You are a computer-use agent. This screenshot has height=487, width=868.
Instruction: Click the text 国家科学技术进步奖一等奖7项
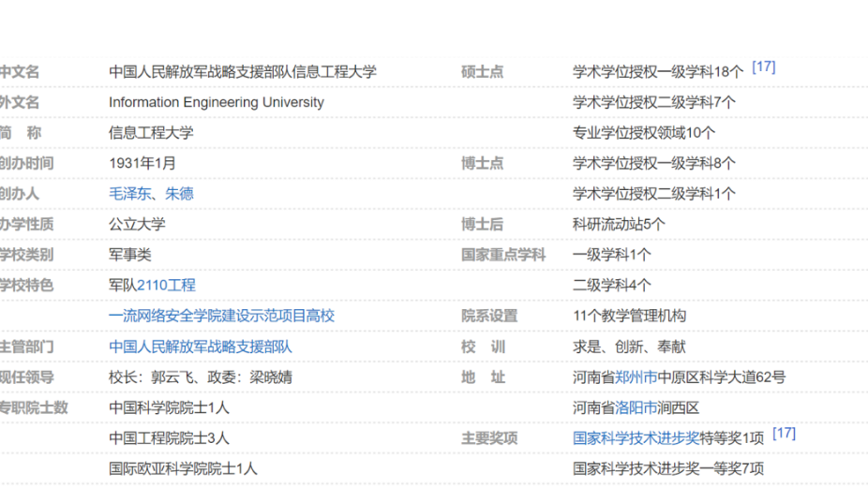tap(668, 469)
